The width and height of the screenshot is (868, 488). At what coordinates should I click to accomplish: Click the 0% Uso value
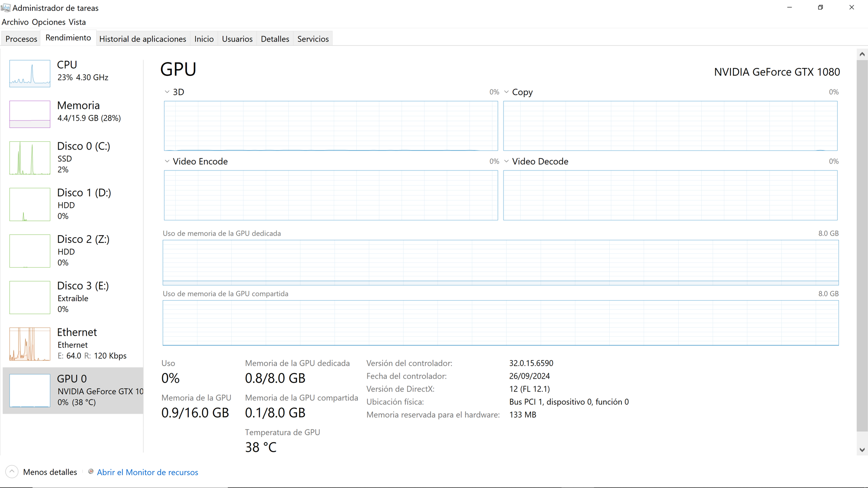[x=171, y=378]
